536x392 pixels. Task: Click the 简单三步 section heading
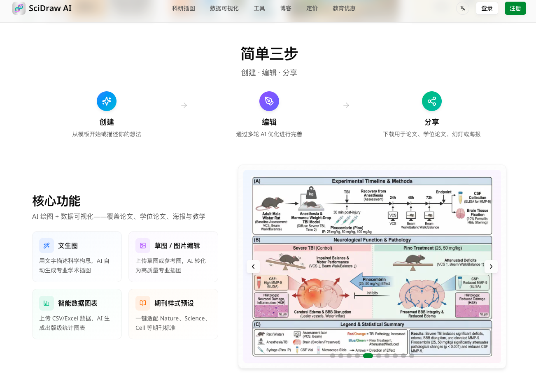pyautogui.click(x=269, y=54)
